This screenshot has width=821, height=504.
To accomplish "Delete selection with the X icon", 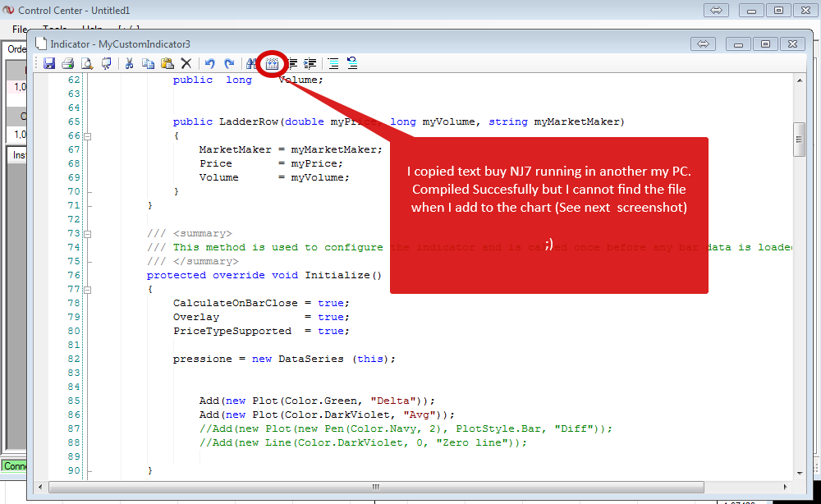I will 186,64.
